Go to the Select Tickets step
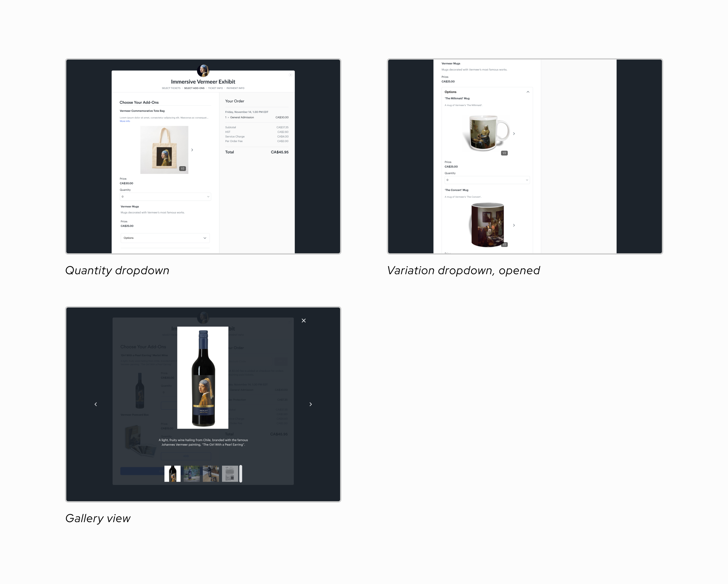The height and width of the screenshot is (584, 728). pyautogui.click(x=171, y=88)
